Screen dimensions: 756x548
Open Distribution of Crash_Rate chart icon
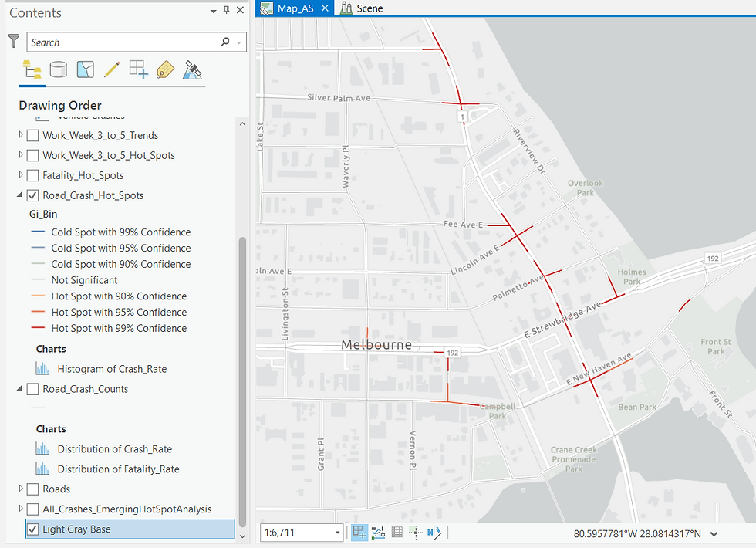(x=42, y=449)
